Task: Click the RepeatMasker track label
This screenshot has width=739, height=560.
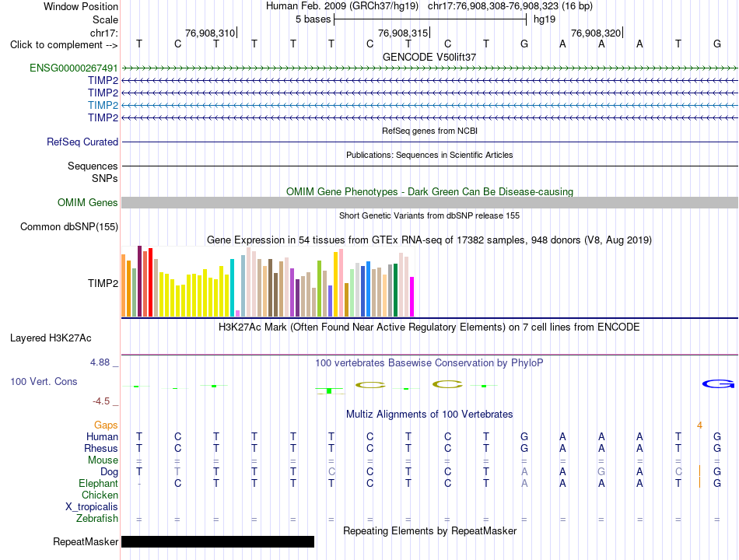Action: [86, 541]
